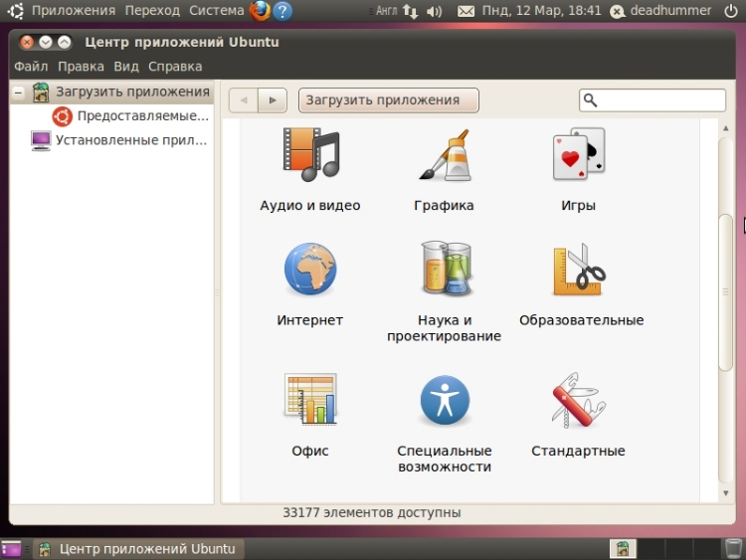Open the Офис spreadsheet chart icon
The height and width of the screenshot is (560, 746).
(310, 400)
